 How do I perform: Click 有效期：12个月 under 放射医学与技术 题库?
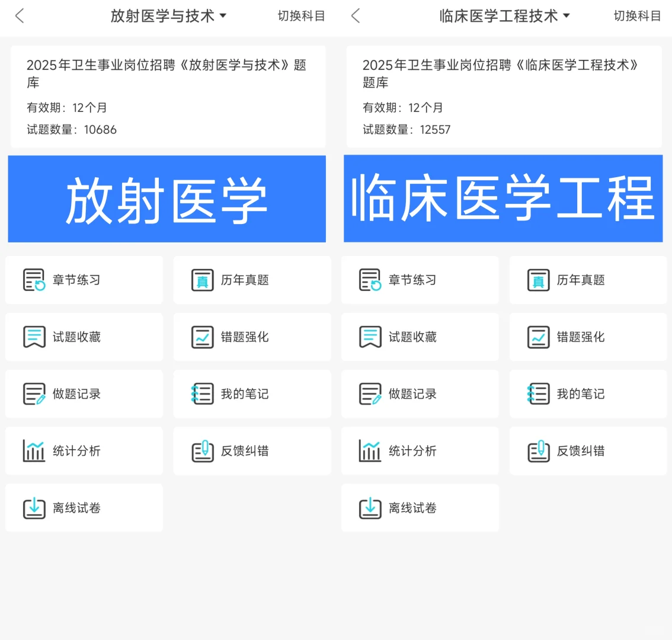pos(67,108)
